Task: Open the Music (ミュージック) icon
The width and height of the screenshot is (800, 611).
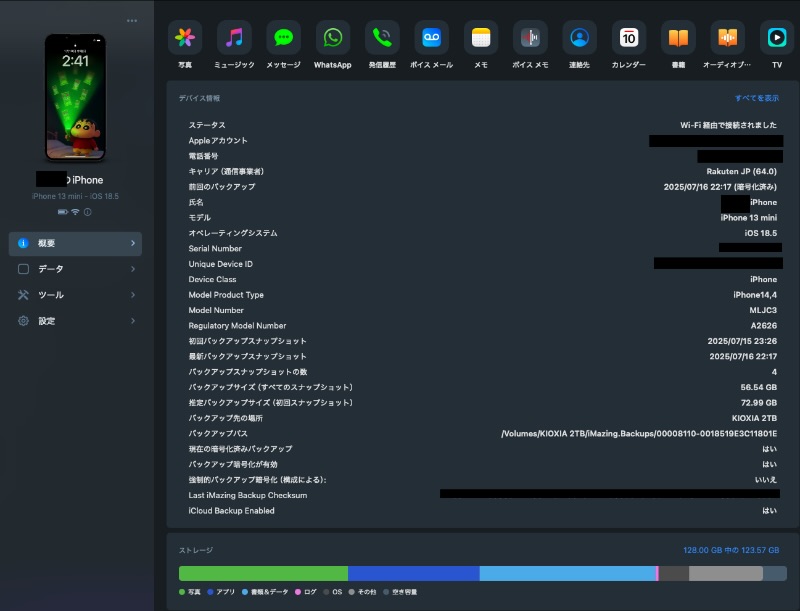Action: click(234, 38)
